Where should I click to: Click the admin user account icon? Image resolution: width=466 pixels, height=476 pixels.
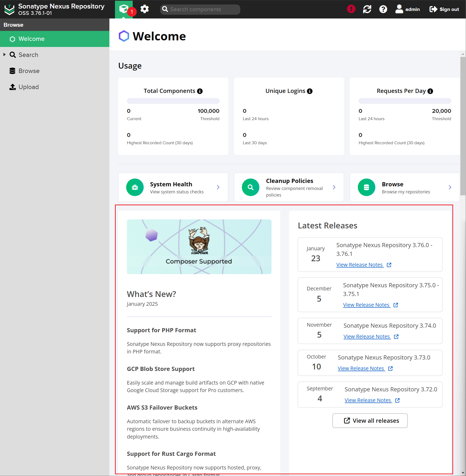(x=399, y=9)
